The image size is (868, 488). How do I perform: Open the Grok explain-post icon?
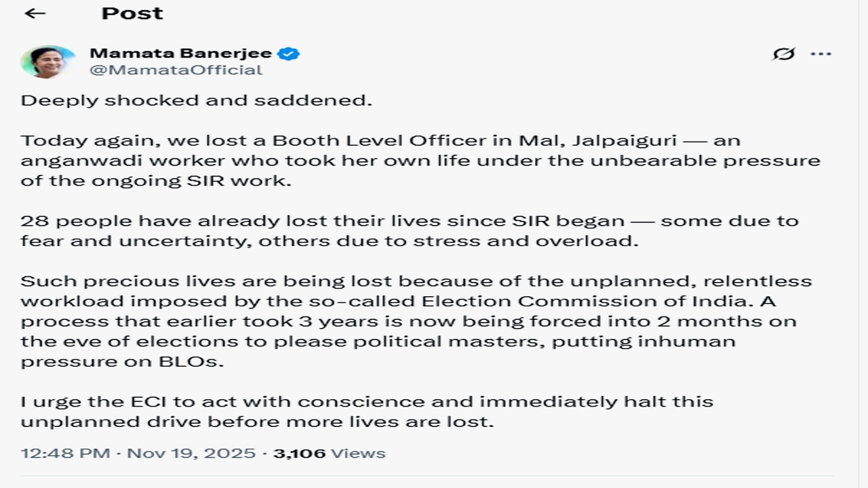pyautogui.click(x=783, y=54)
